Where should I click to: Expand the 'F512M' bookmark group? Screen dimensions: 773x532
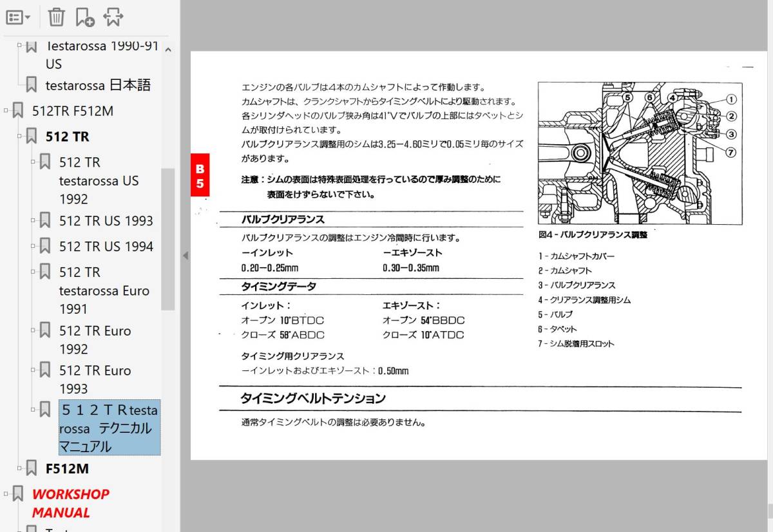(x=19, y=468)
